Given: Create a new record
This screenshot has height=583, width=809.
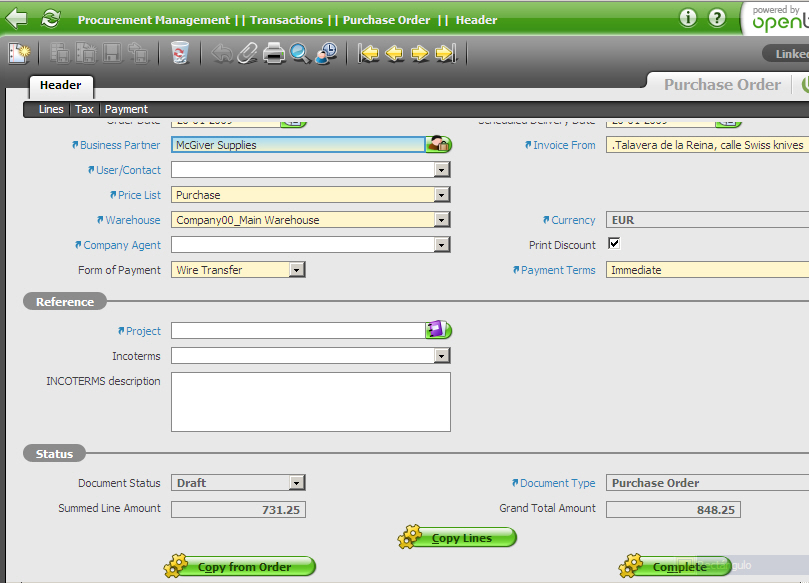Looking at the screenshot, I should (x=18, y=53).
